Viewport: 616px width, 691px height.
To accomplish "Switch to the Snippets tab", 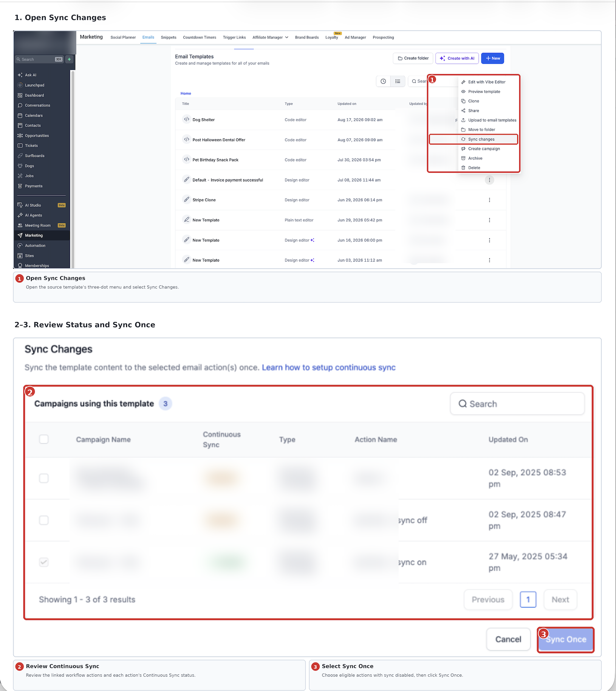I will coord(169,37).
